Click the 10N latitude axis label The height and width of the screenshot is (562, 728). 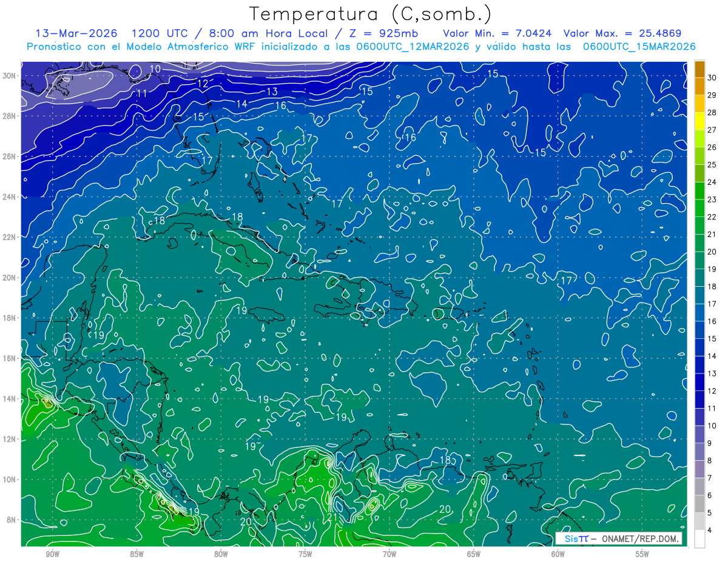tap(10, 480)
